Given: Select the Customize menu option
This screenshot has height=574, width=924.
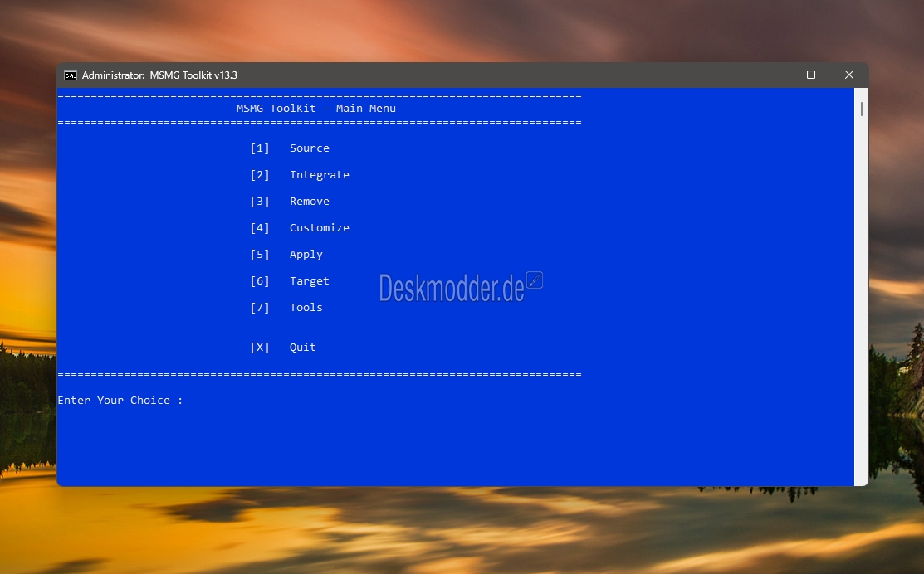Looking at the screenshot, I should point(320,228).
